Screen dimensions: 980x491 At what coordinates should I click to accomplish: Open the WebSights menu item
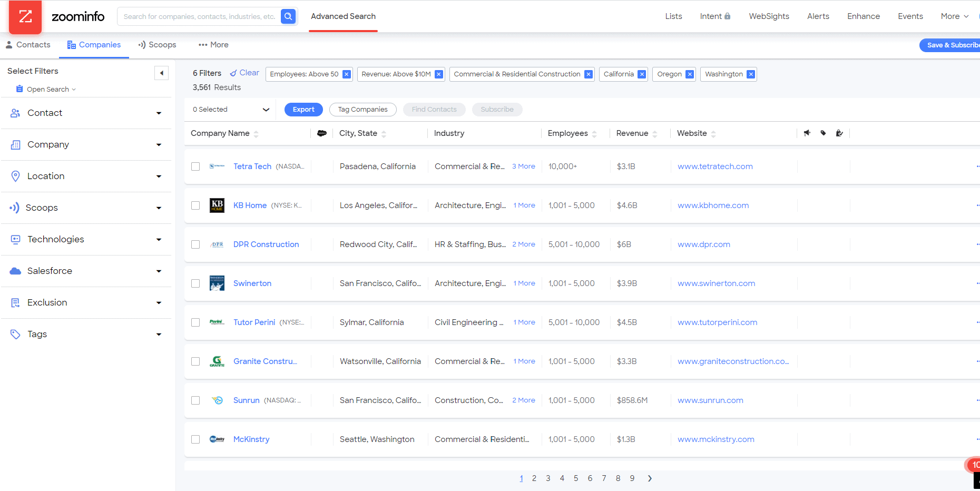point(769,16)
